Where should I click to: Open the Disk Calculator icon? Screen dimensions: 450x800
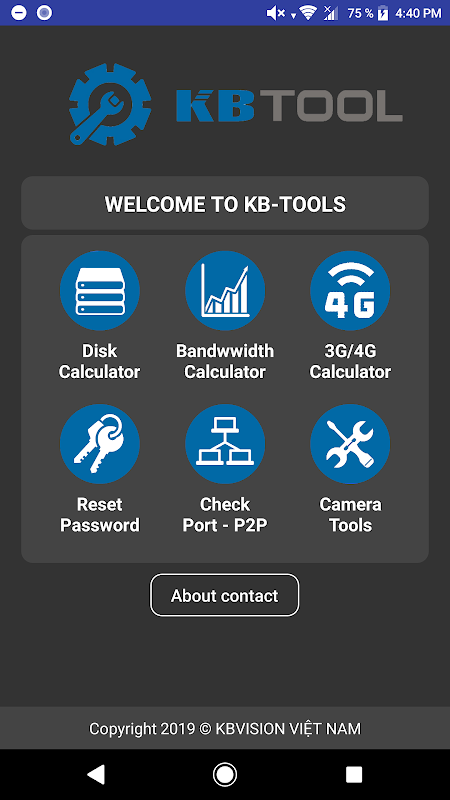99,290
